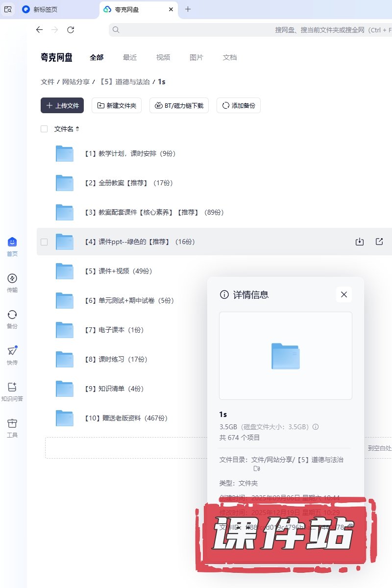Click the search input field for 网盘
This screenshot has height=588, width=392.
245,30
